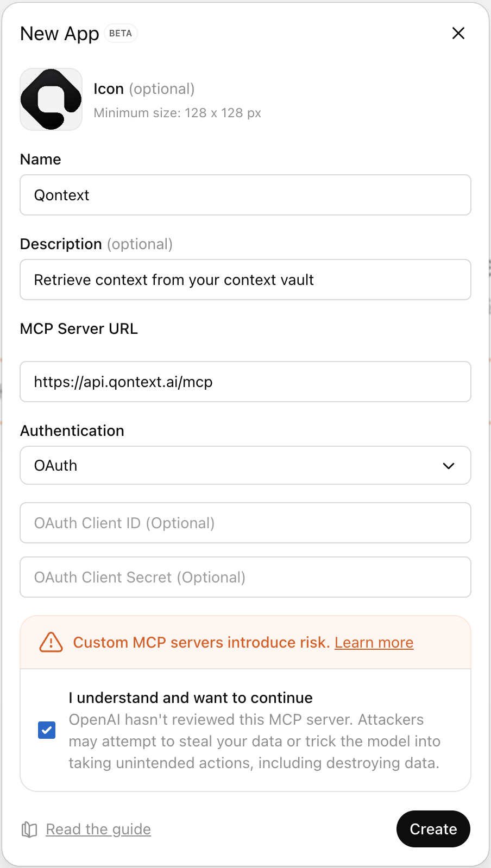Click the Qontext app icon thumbnail

click(x=51, y=99)
